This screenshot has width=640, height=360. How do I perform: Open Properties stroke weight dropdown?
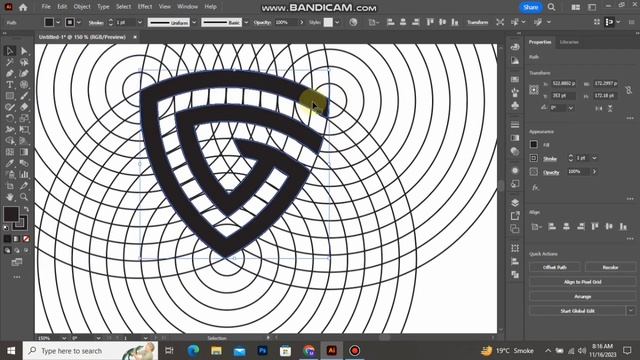pyautogui.click(x=595, y=158)
